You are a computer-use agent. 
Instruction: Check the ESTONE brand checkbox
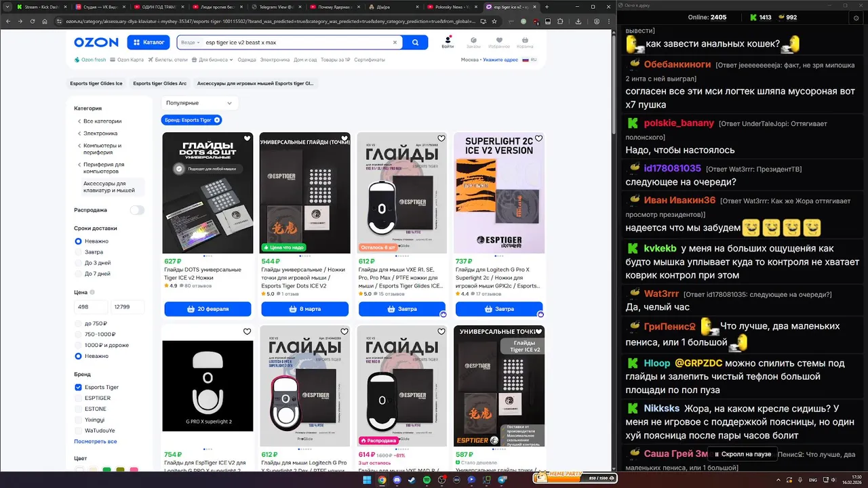coord(78,409)
